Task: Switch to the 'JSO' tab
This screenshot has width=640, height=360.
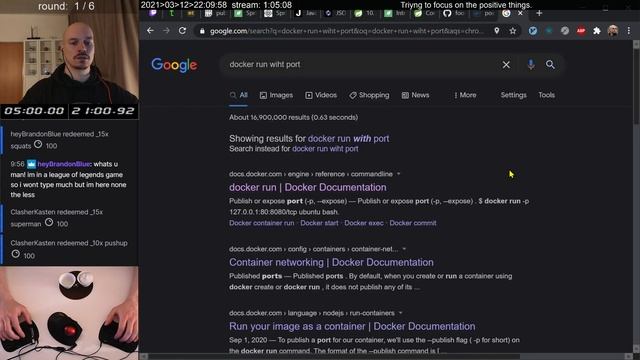Action: [335, 13]
